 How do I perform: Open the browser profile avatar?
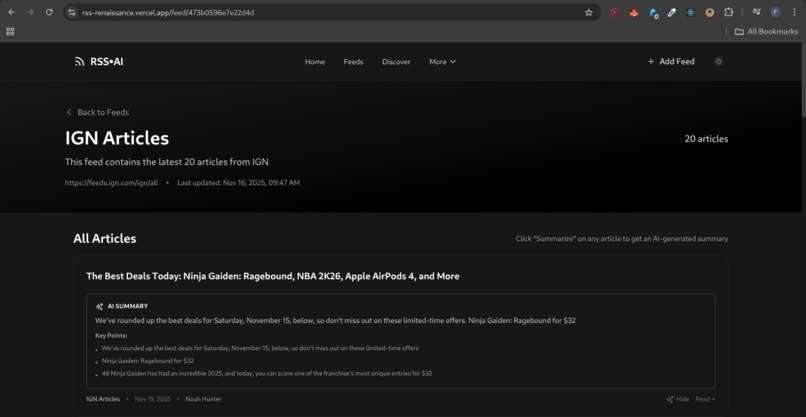click(x=775, y=12)
